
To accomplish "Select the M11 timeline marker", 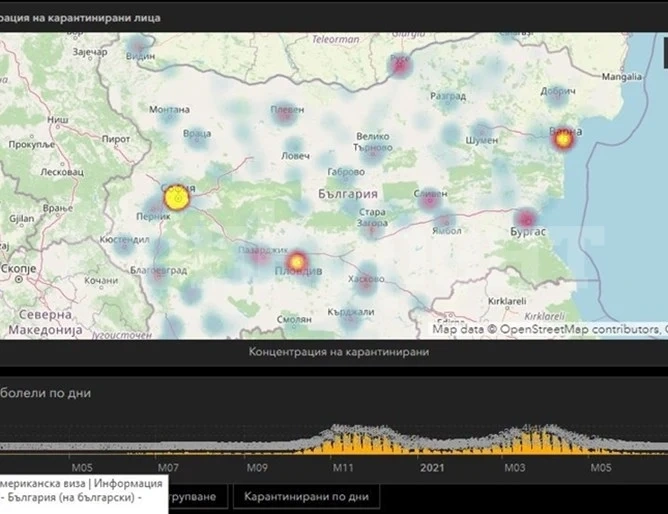I will [x=343, y=468].
